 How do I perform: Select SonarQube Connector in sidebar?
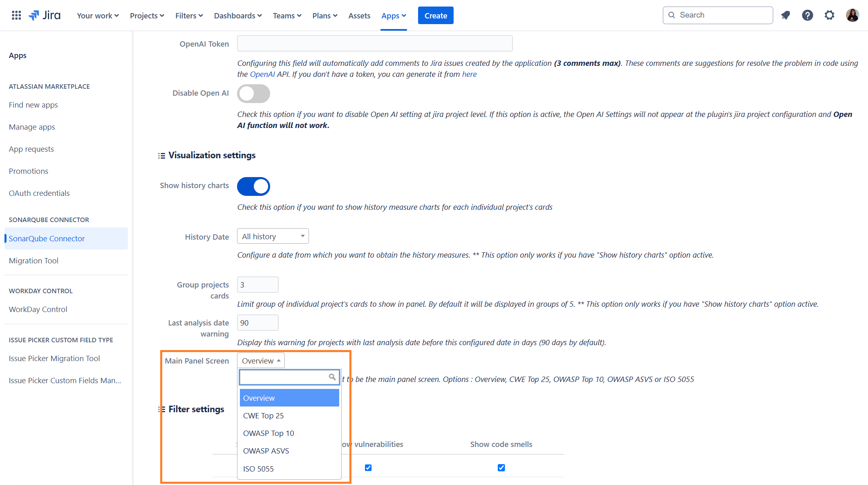pyautogui.click(x=66, y=238)
